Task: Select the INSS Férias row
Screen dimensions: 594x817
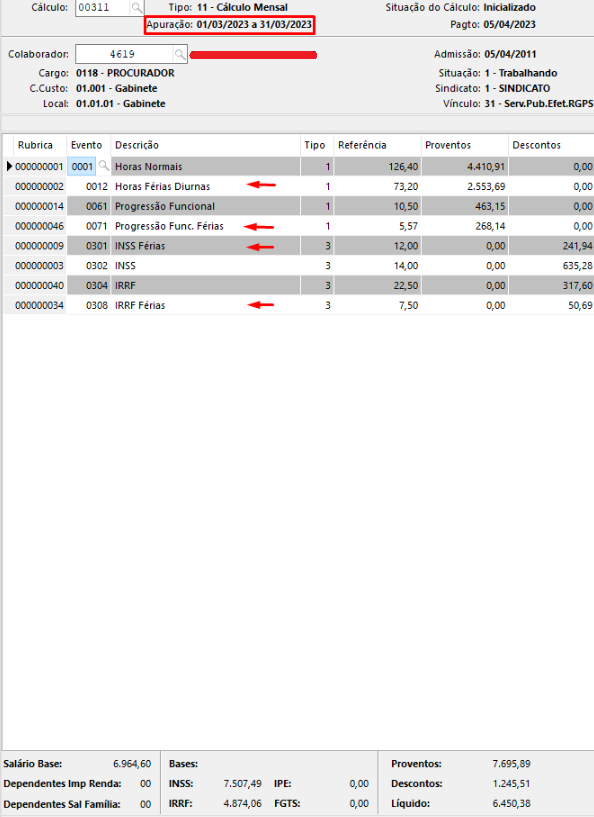Action: click(x=299, y=246)
